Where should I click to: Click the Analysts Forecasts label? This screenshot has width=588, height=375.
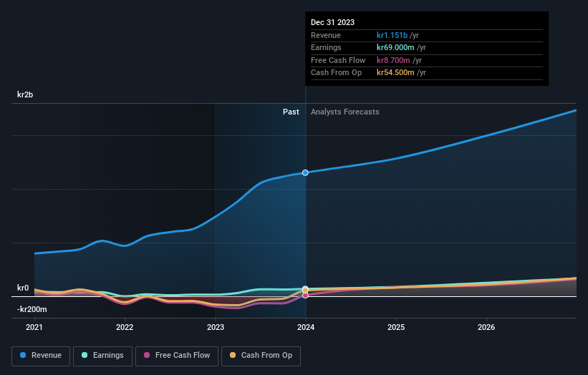click(345, 112)
